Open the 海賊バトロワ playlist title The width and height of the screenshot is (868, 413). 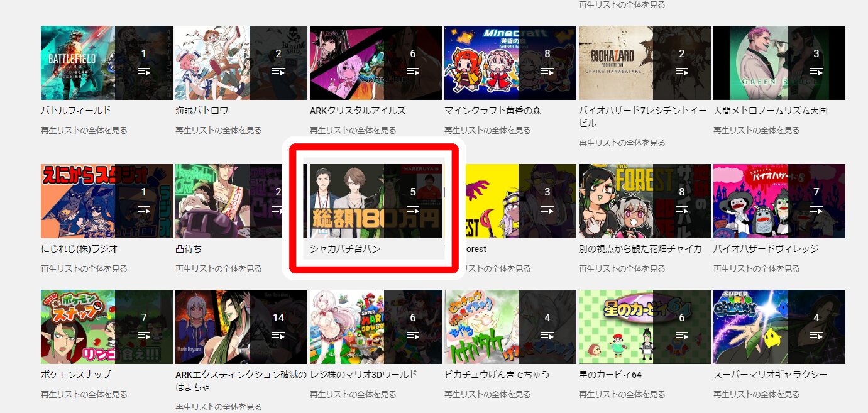(x=202, y=111)
